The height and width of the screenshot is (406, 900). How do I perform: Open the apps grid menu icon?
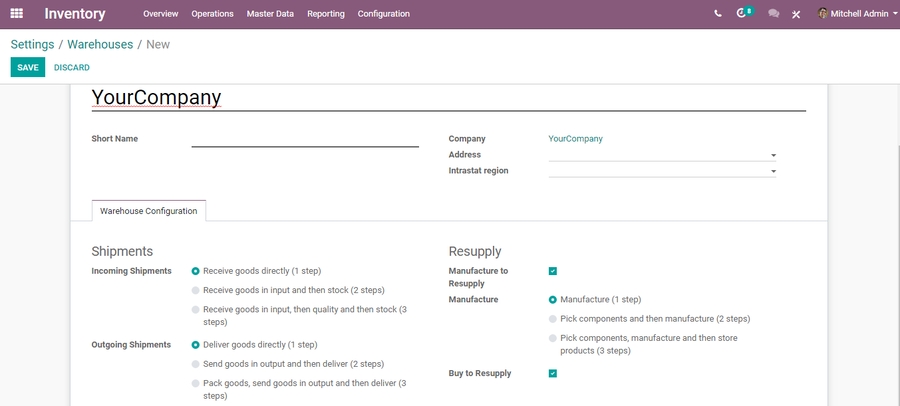[16, 14]
